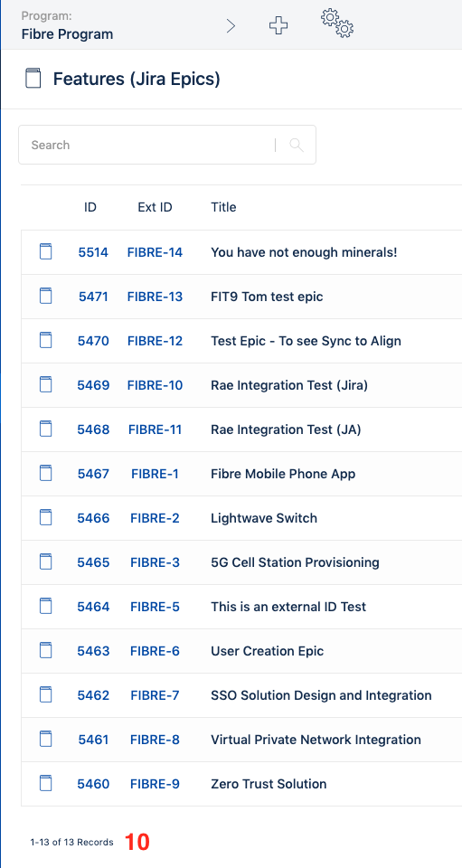Viewport: 462px width, 868px height.
Task: Click the feature icon in row 5514
Action: 46,252
